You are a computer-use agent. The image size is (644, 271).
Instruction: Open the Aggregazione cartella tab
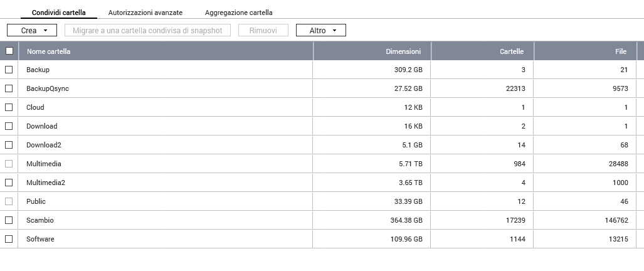click(238, 13)
